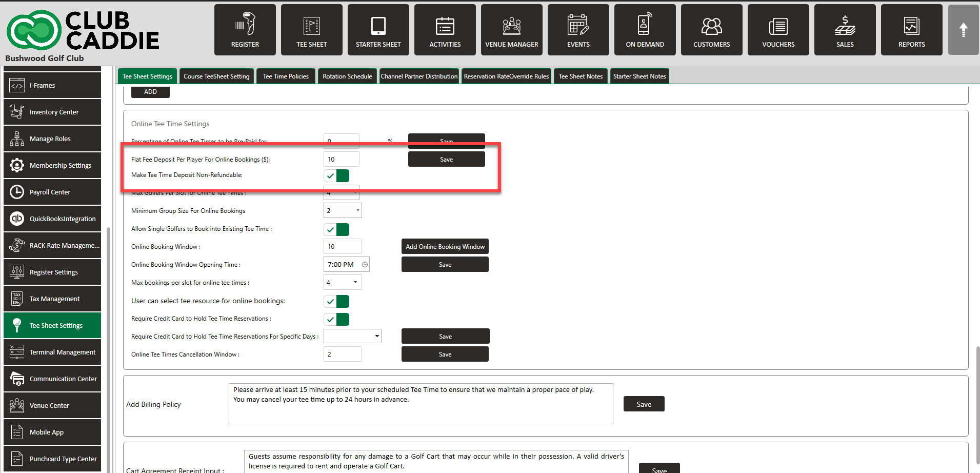
Task: Open the Tee Sheet module
Action: click(x=311, y=30)
